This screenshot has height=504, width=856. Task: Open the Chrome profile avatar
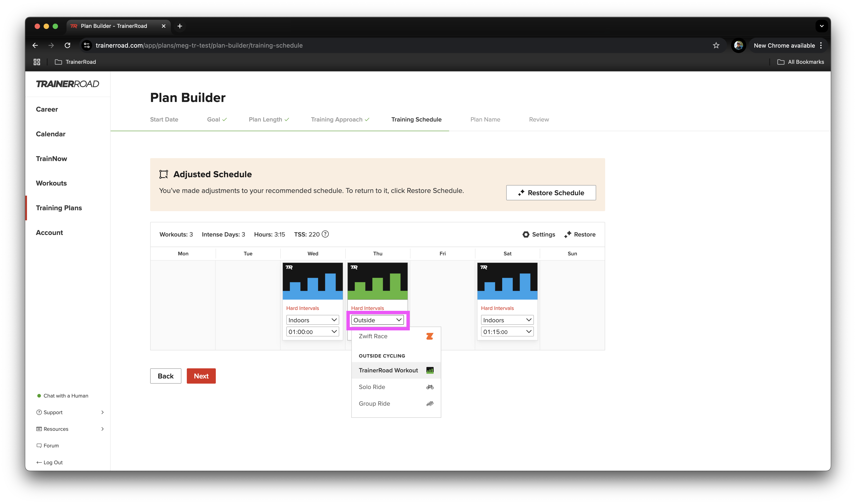[738, 46]
